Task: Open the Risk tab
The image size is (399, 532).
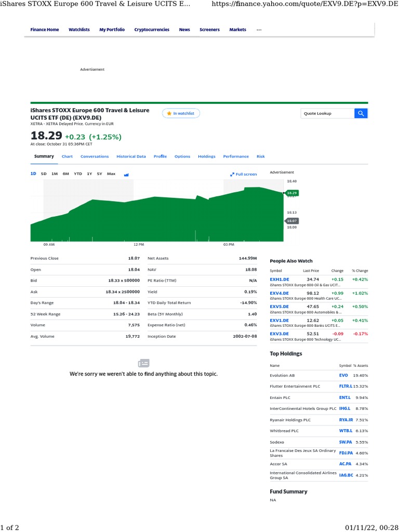Action: click(261, 156)
